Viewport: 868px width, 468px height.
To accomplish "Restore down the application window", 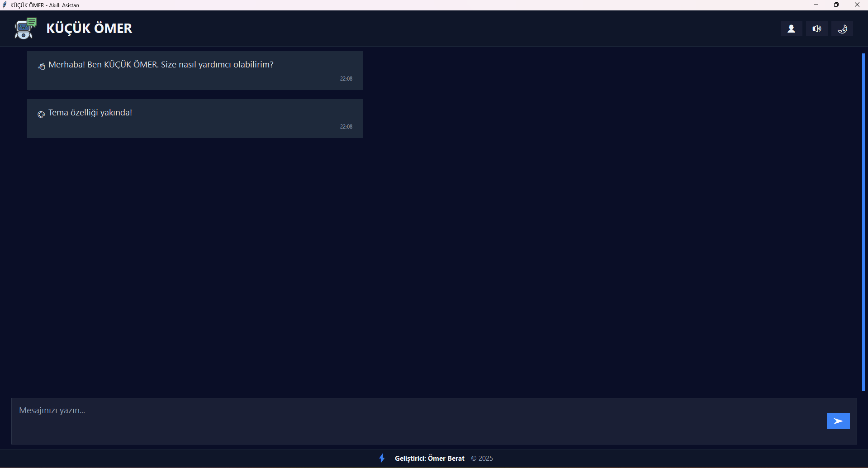I will tap(836, 5).
